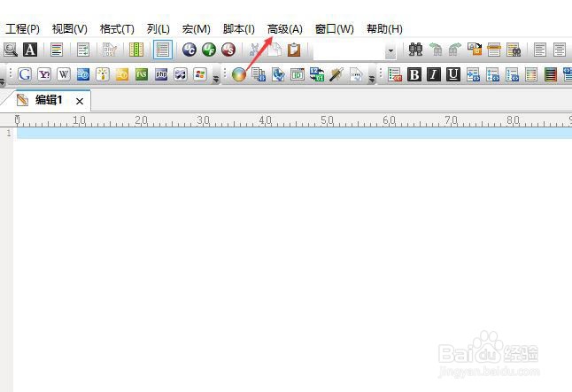Click the php reference icon
Image resolution: width=572 pixels, height=392 pixels.
[x=161, y=74]
